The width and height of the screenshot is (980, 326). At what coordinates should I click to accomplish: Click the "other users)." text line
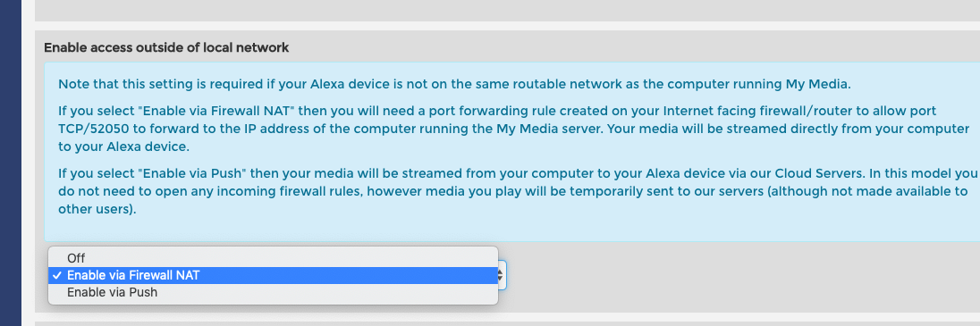click(x=97, y=210)
